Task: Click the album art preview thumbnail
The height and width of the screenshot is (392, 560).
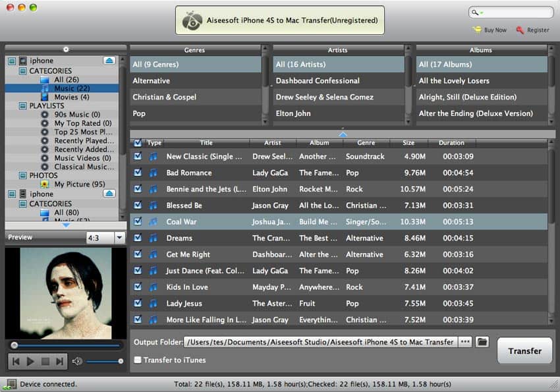Action: coord(66,293)
